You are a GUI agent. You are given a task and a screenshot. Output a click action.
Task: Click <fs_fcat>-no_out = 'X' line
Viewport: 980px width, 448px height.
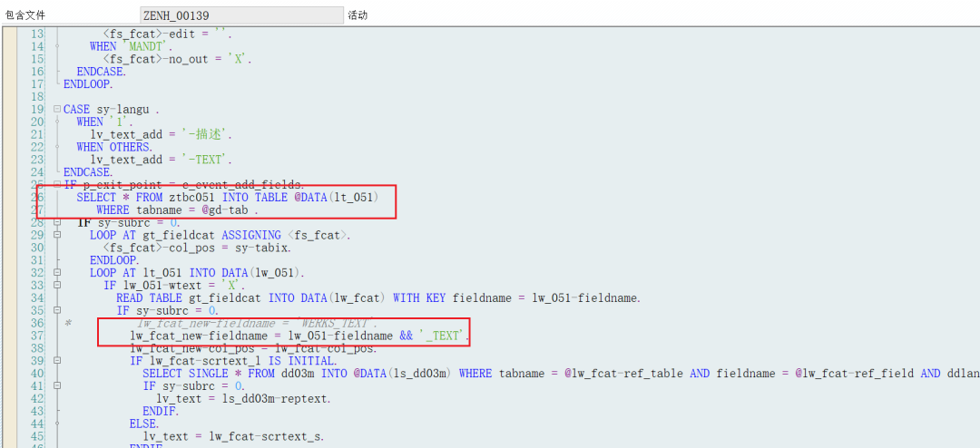(178, 59)
